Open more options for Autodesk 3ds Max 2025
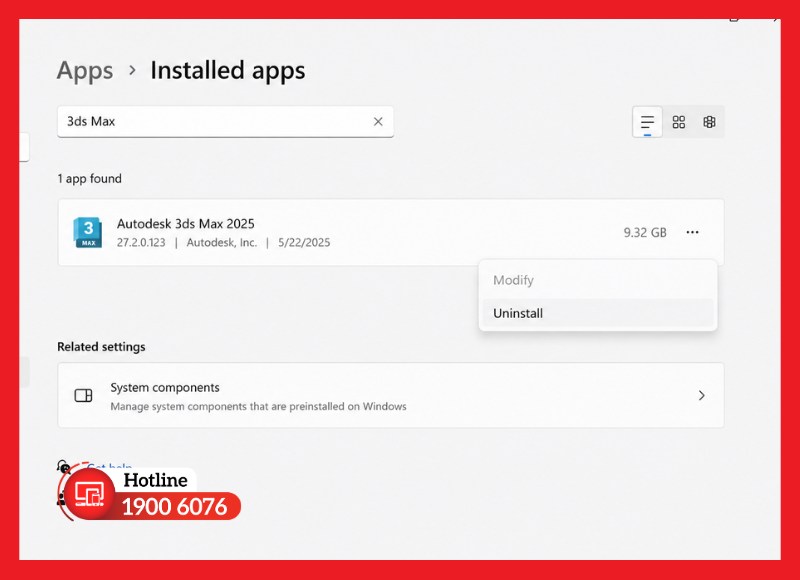This screenshot has width=800, height=580. tap(692, 232)
